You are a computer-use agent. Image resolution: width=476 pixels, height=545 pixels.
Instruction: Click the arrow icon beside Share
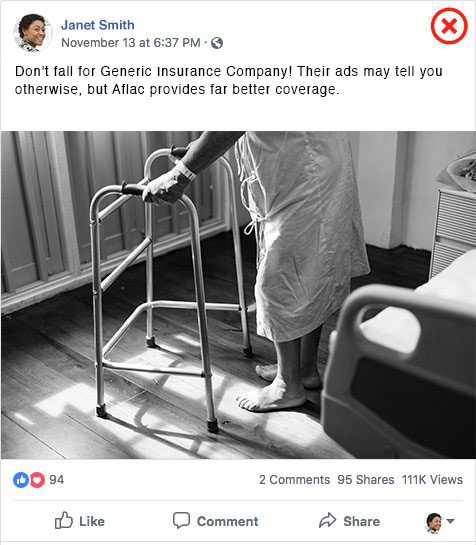point(327,520)
